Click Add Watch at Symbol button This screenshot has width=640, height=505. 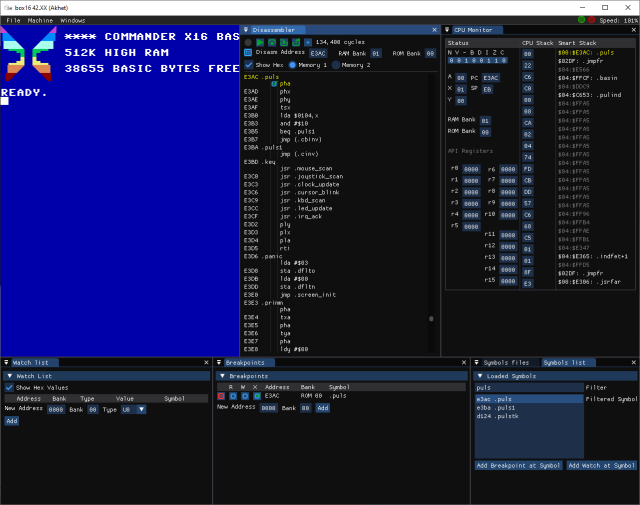point(602,465)
